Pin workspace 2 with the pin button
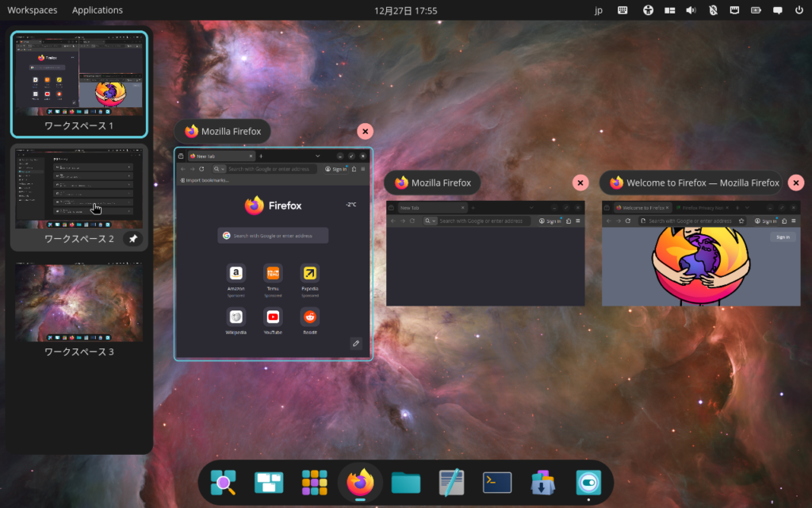This screenshot has height=508, width=812. [x=133, y=239]
